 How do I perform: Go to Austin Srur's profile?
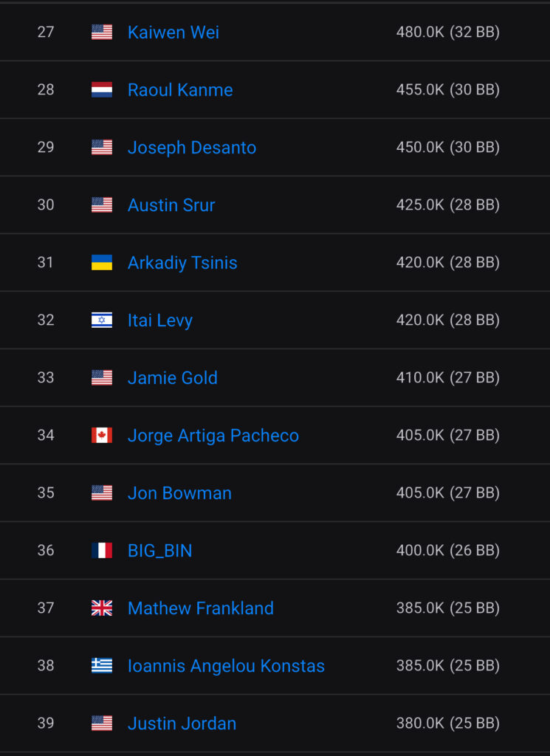[x=171, y=205]
